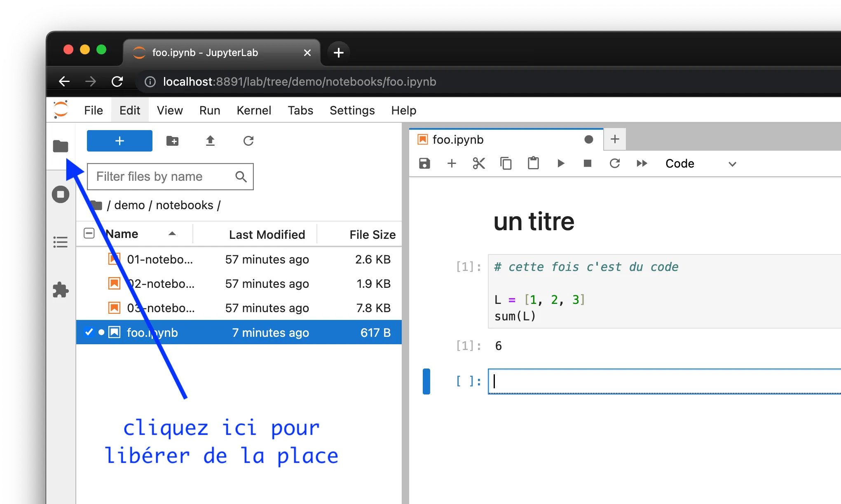The width and height of the screenshot is (841, 504).
Task: Open the Settings menu
Action: pos(352,110)
